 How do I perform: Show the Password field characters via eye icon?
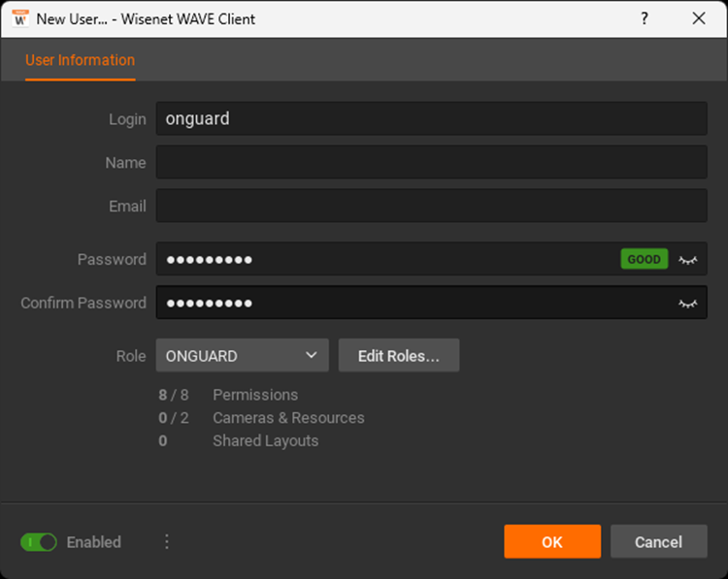[687, 260]
